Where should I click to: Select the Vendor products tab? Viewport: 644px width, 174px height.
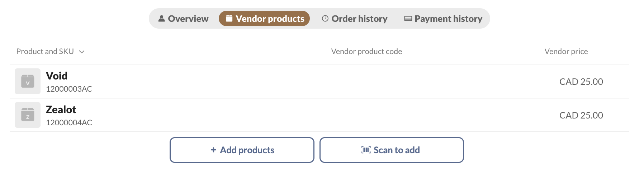pyautogui.click(x=264, y=19)
